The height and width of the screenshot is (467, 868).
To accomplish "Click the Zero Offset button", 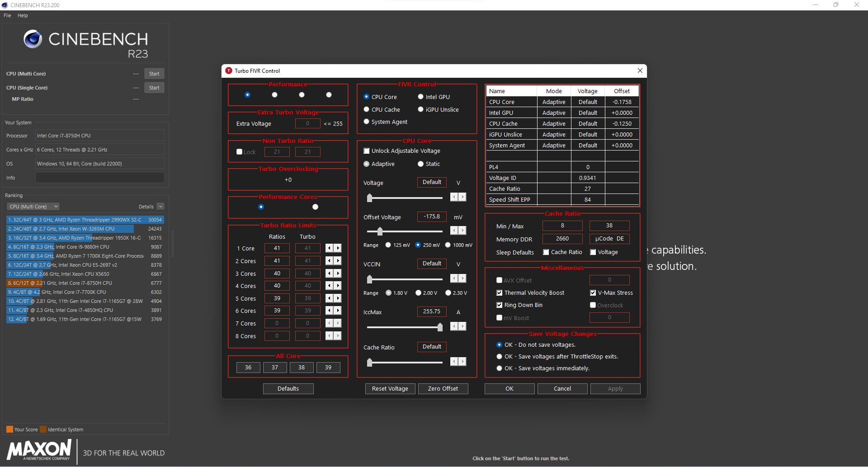I will (443, 389).
